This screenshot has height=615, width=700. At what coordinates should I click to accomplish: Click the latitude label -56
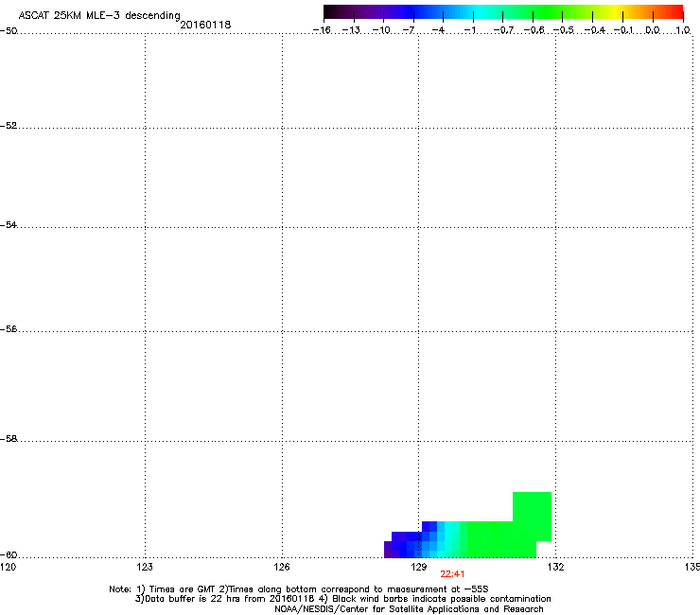(9, 329)
